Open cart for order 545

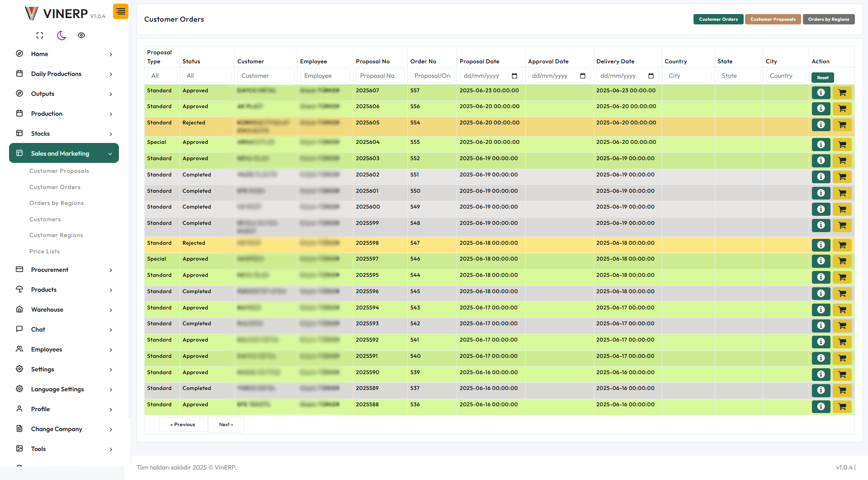click(x=842, y=294)
